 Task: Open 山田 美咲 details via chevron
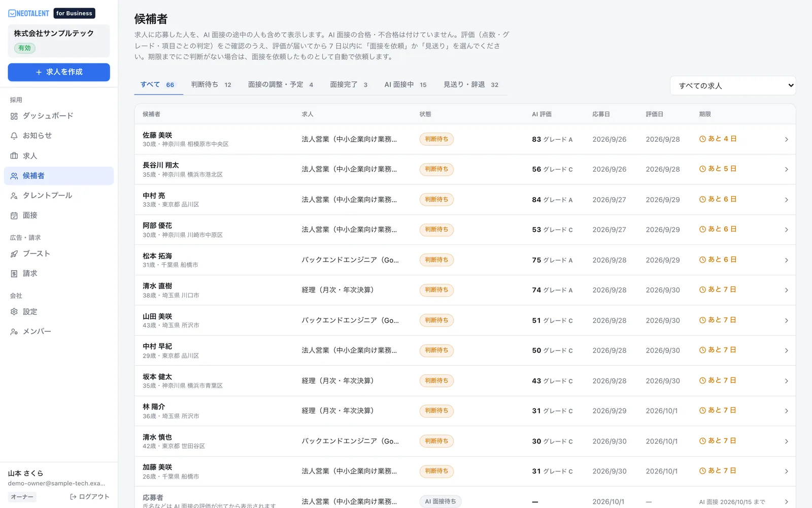click(786, 321)
